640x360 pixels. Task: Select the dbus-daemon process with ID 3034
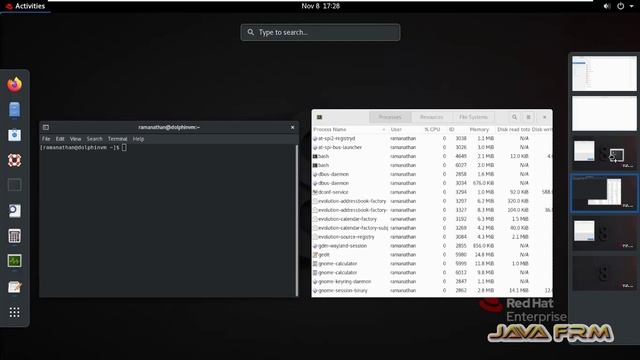pyautogui.click(x=432, y=183)
